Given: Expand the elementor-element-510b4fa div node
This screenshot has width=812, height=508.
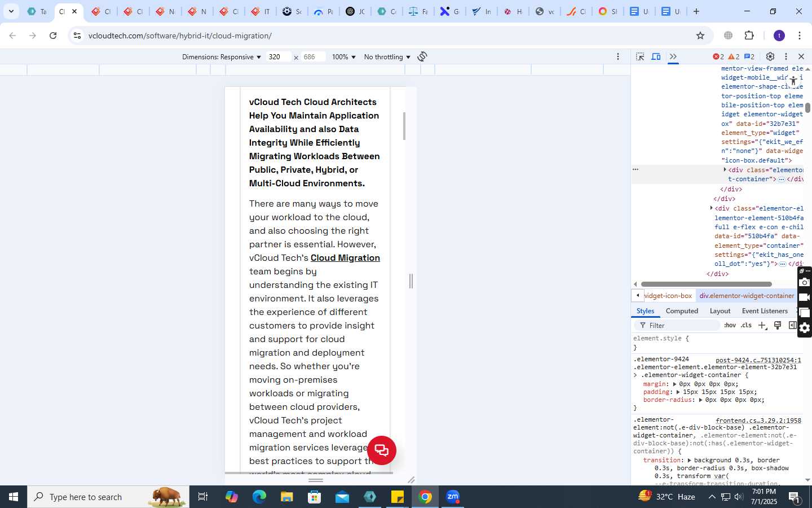Looking at the screenshot, I should point(712,208).
